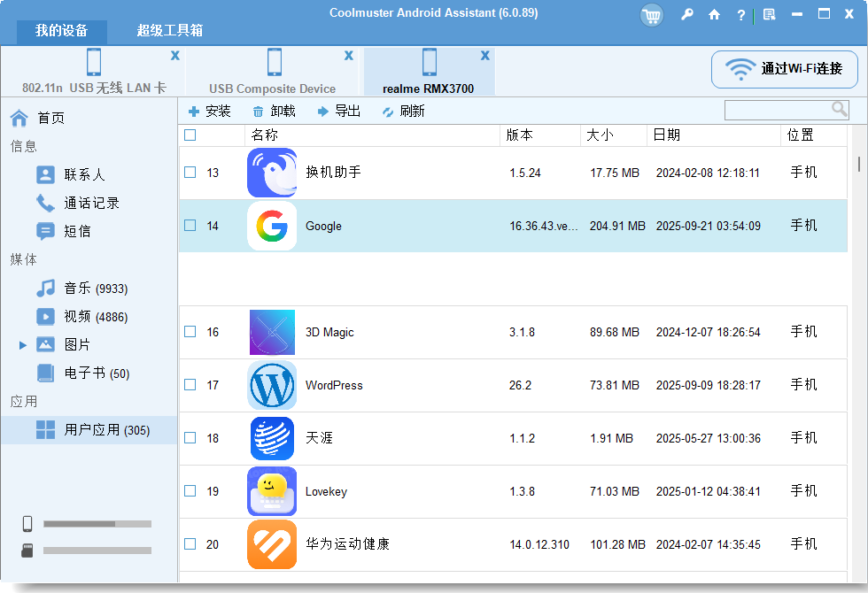Click the phone storage usage bar
868x593 pixels.
[x=97, y=524]
